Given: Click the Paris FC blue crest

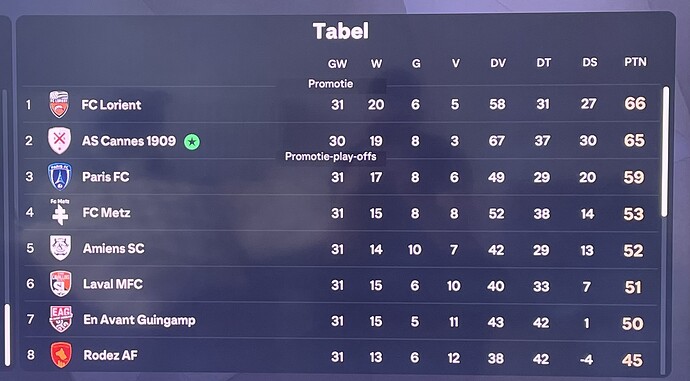Looking at the screenshot, I should [x=59, y=176].
